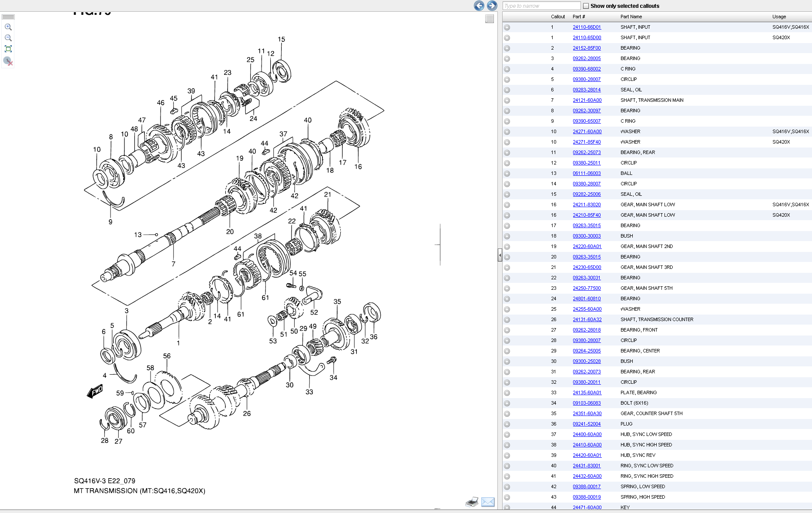Select callout 15 label on the diagram
The height and width of the screenshot is (513, 812).
point(281,39)
